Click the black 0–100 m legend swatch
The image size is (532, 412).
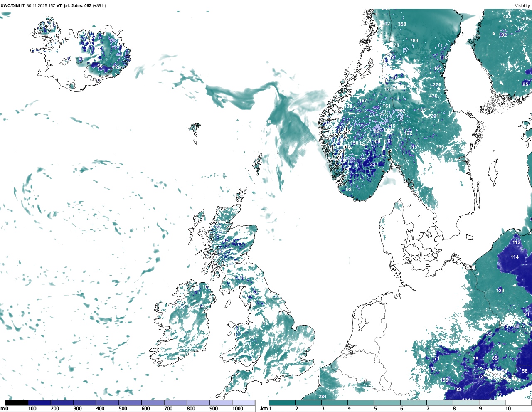click(17, 402)
